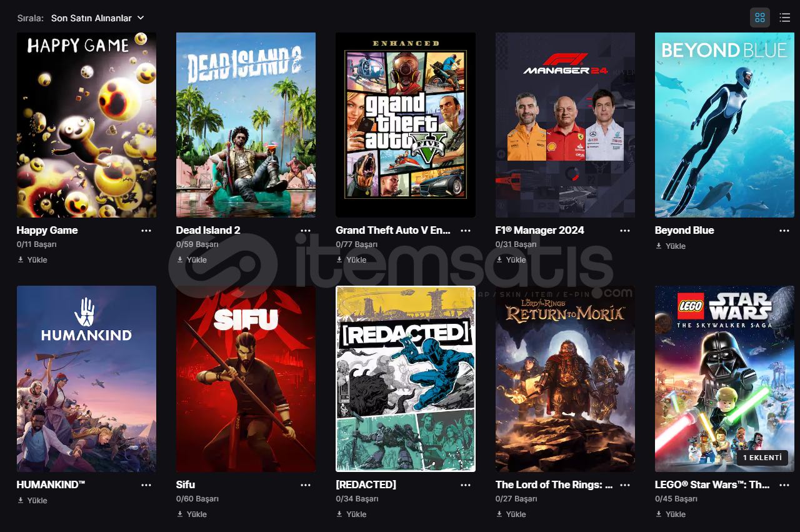Install Sifu using its Yükle link
Image resolution: width=800 pixels, height=532 pixels.
[192, 514]
